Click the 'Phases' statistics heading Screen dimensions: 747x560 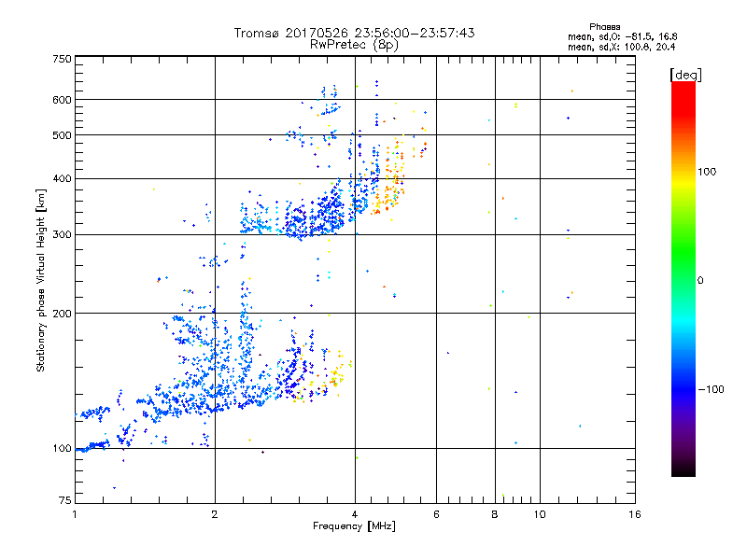click(x=604, y=27)
